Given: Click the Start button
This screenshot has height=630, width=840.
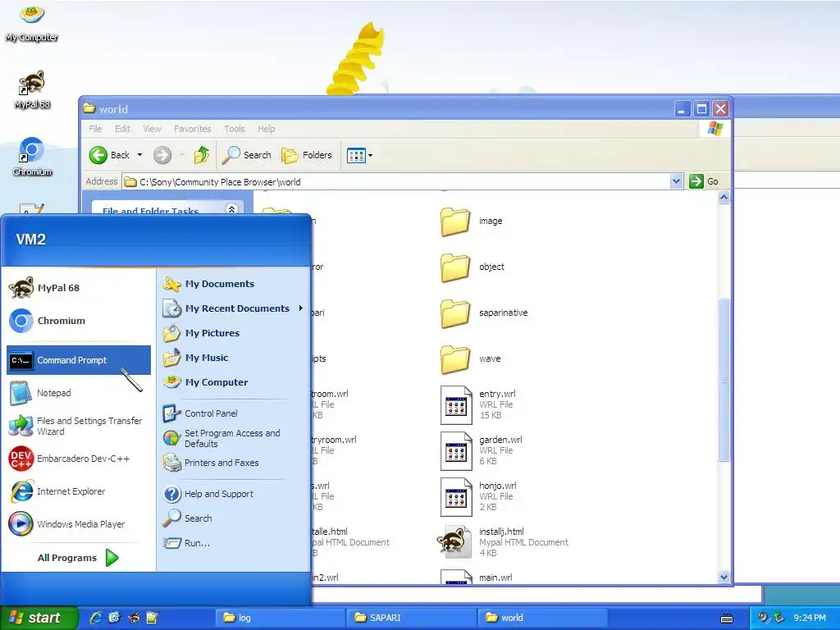Looking at the screenshot, I should (39, 618).
